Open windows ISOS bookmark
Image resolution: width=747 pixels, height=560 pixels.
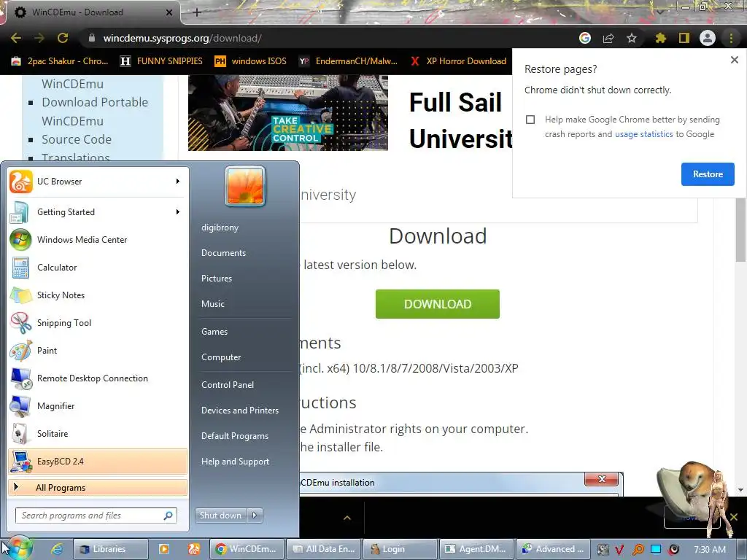pyautogui.click(x=251, y=61)
